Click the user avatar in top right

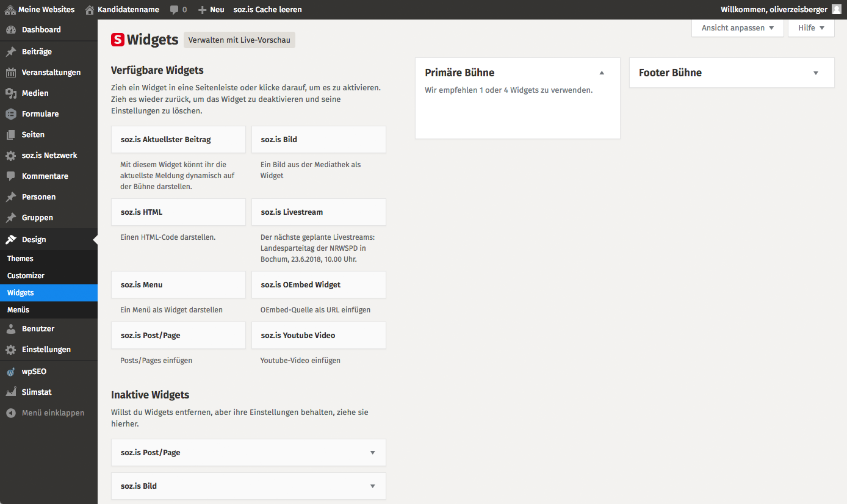(836, 10)
